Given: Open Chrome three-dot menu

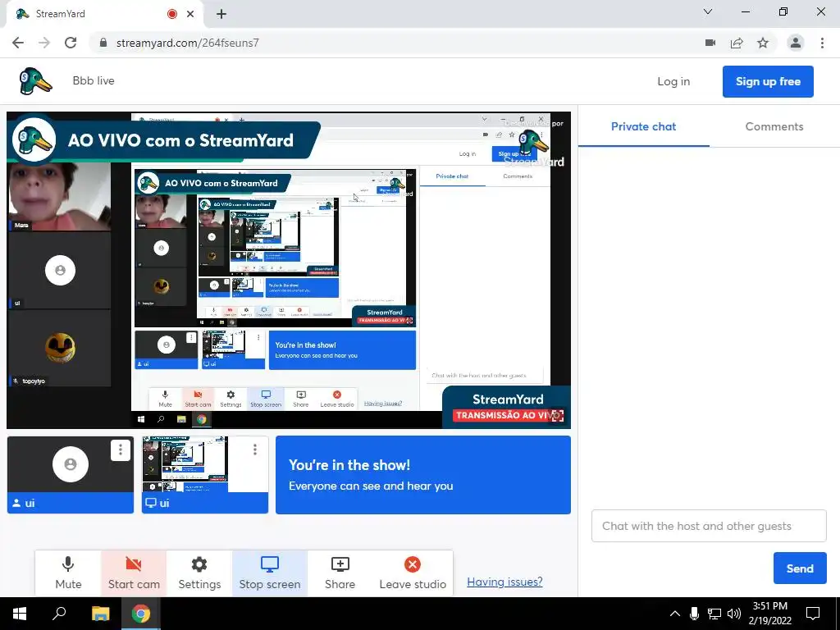Looking at the screenshot, I should click(x=822, y=43).
